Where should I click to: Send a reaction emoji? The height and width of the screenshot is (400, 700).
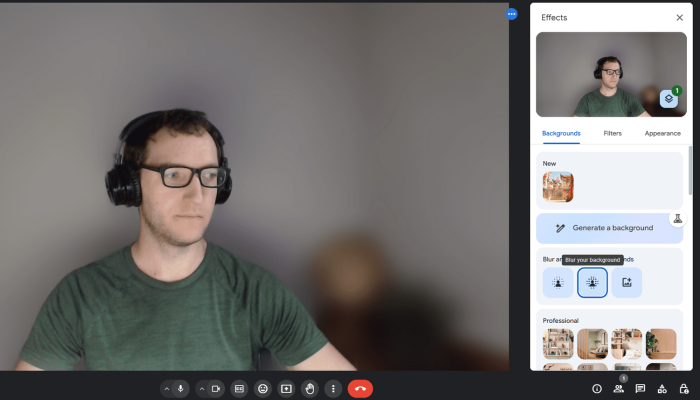[263, 388]
